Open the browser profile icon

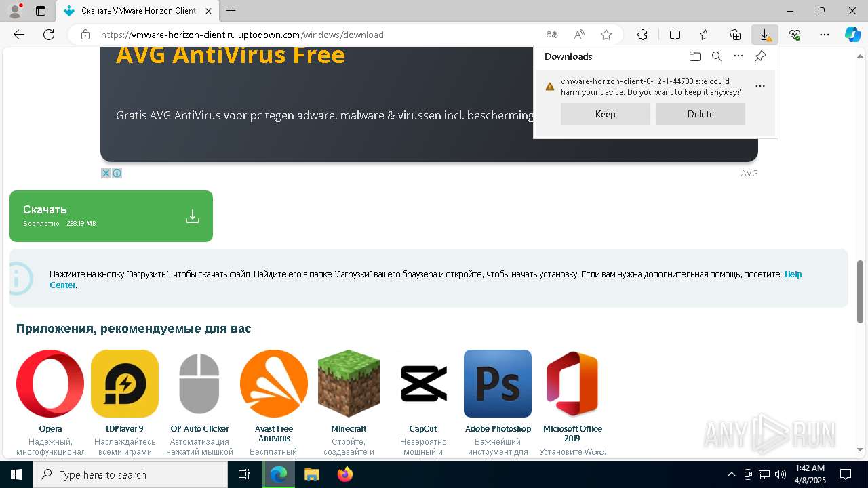(15, 11)
